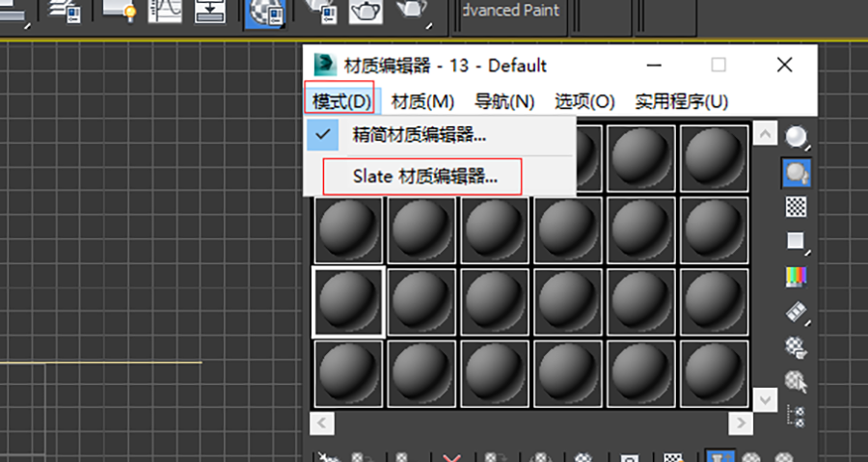Image resolution: width=868 pixels, height=462 pixels.
Task: Toggle Ribbon icon with light bulb
Action: pos(119,11)
